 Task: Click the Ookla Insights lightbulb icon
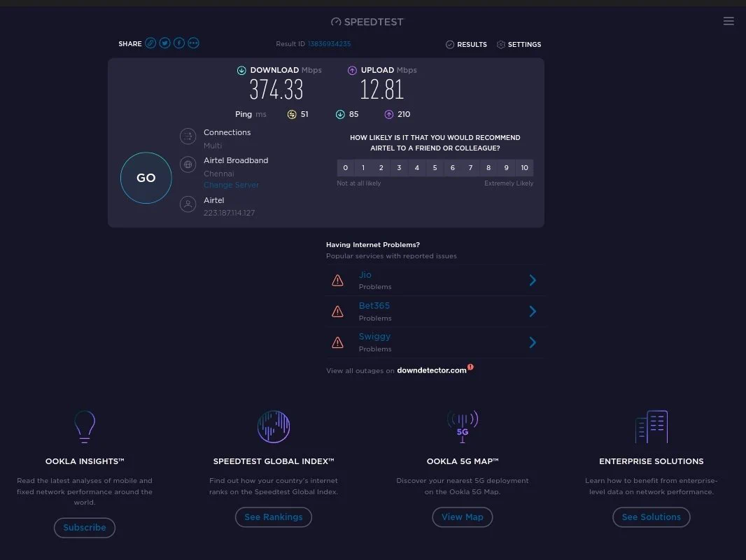[85, 427]
